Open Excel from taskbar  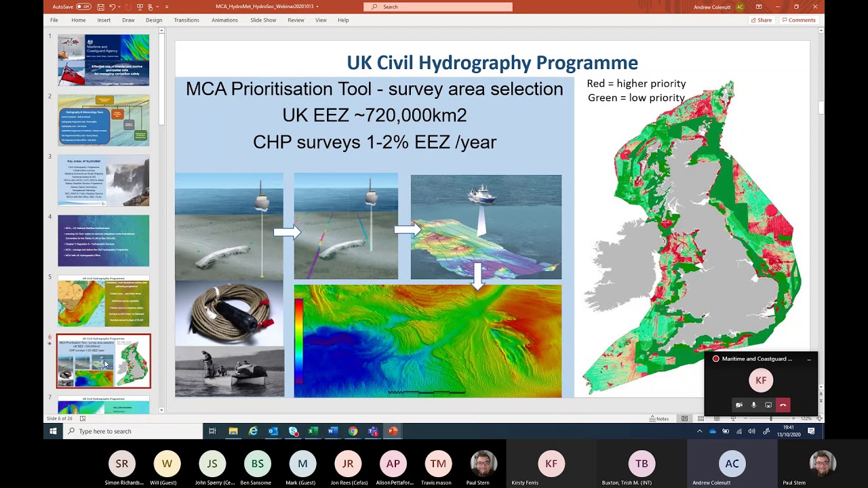pyautogui.click(x=313, y=431)
